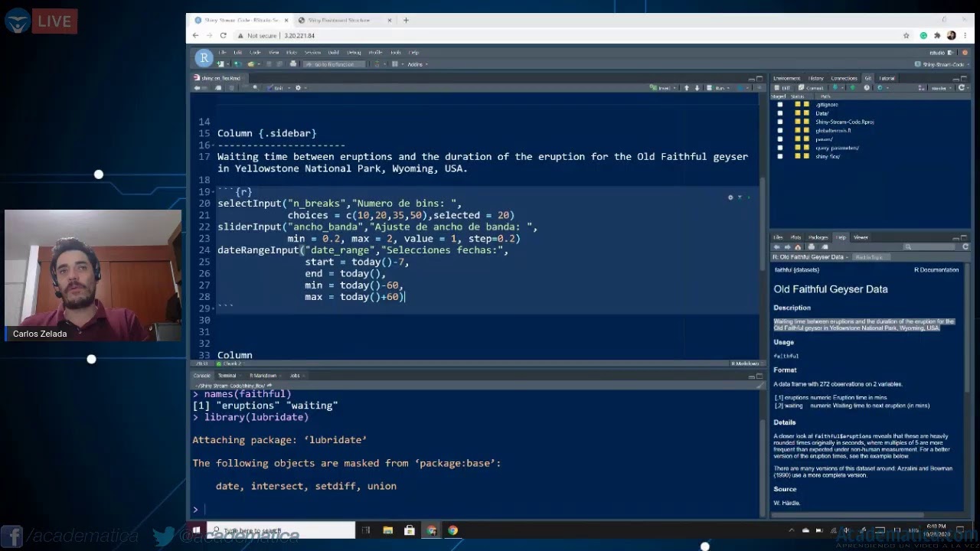Stage the .gitignore file checkbox

(780, 105)
